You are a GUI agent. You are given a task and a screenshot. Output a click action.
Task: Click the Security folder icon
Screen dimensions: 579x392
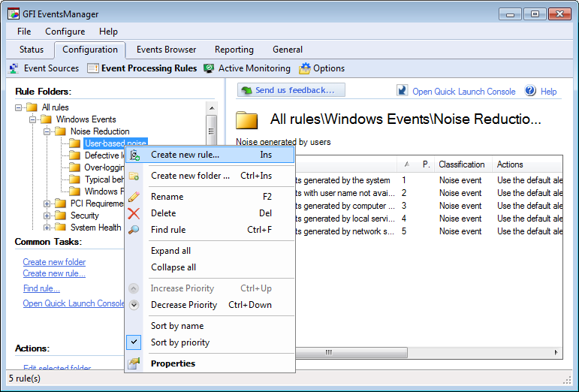pyautogui.click(x=61, y=216)
